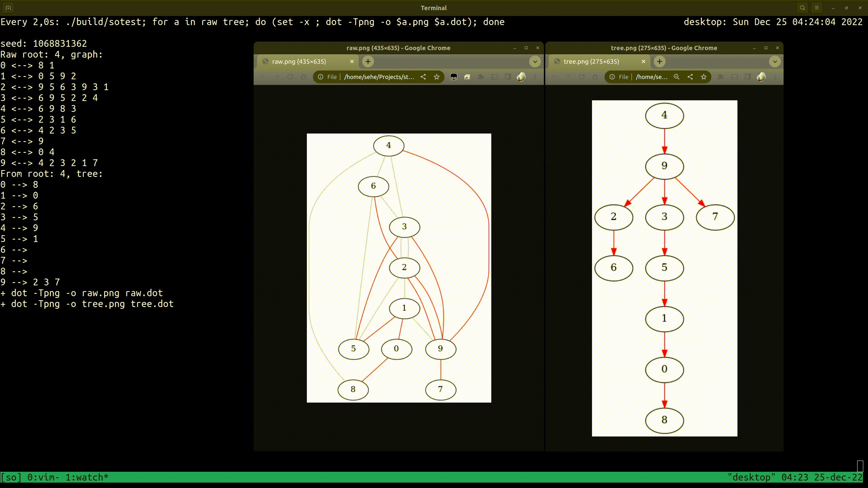
Task: Open share icon in tree.png address bar
Action: (x=690, y=77)
